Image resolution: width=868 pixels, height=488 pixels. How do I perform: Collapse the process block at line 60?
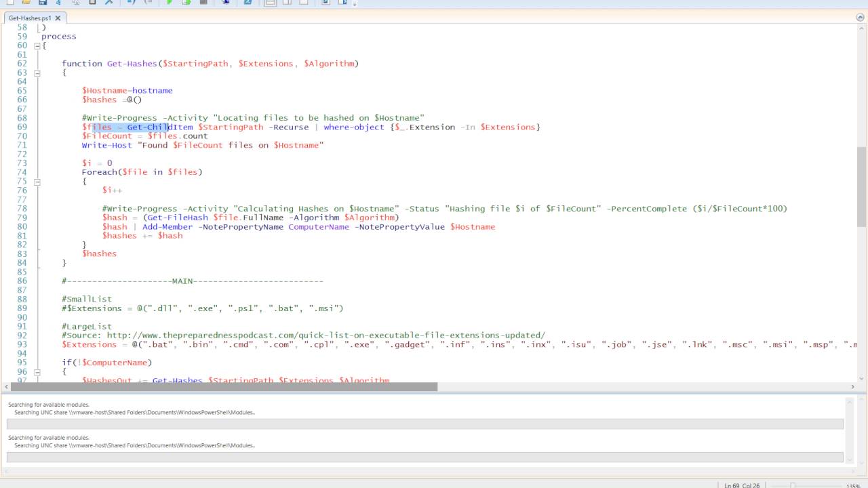click(x=37, y=45)
